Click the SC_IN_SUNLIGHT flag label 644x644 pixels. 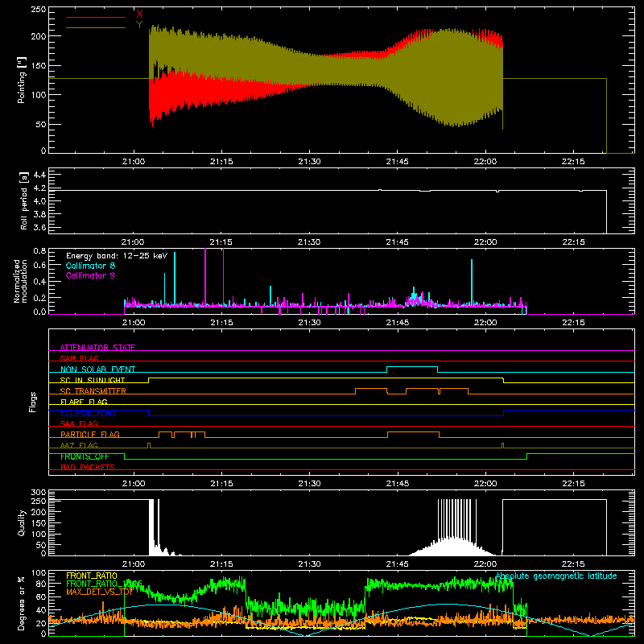(x=93, y=380)
